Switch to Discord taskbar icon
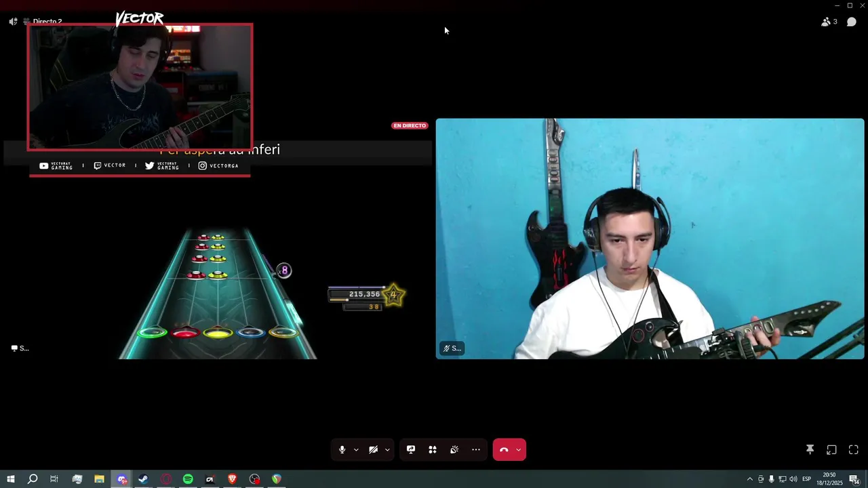 tap(121, 479)
